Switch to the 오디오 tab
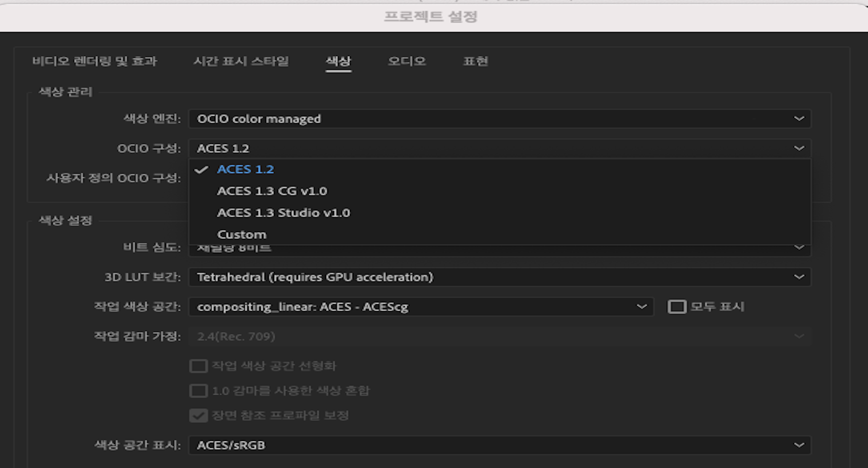 [407, 62]
